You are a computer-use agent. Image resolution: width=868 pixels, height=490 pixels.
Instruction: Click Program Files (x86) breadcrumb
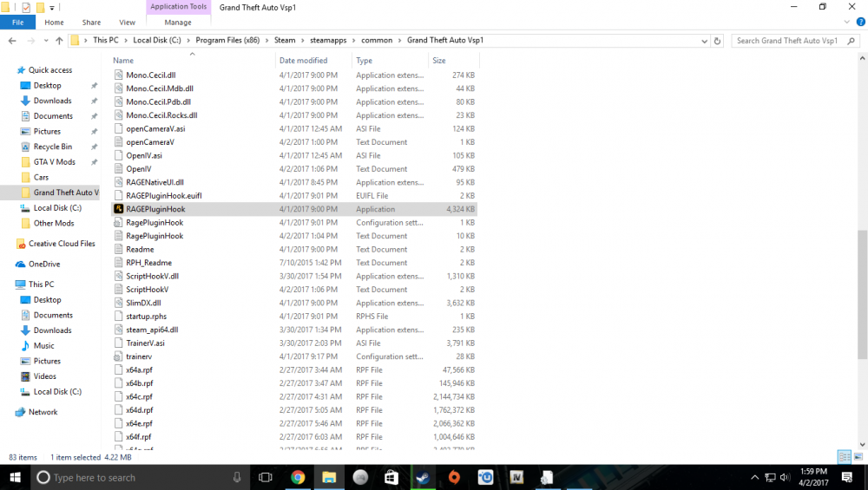(227, 41)
